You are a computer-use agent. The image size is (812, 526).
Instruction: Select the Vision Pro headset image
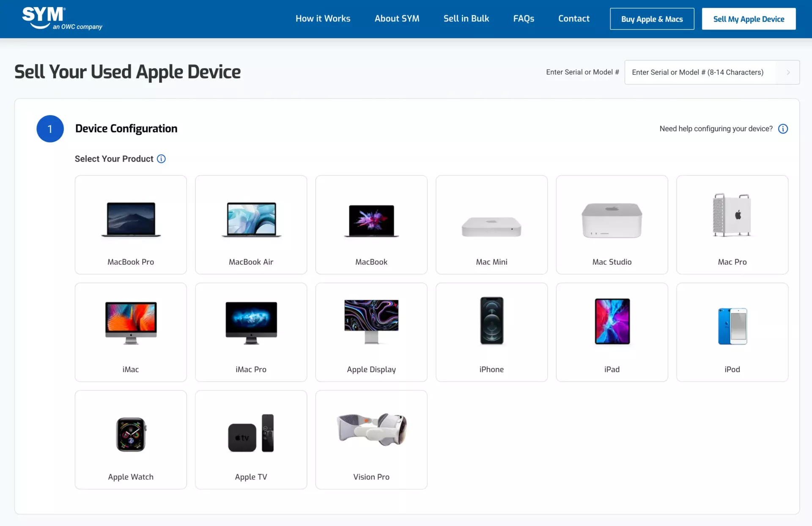click(371, 429)
